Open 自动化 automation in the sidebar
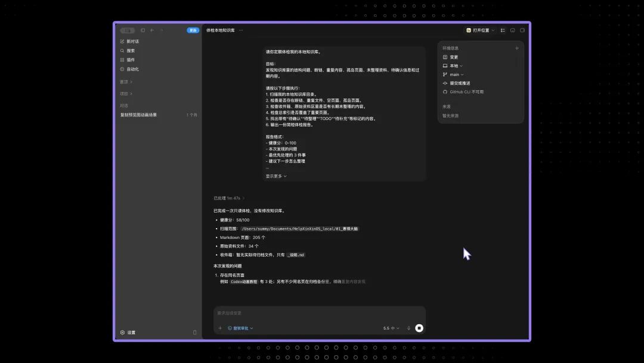Image resolution: width=644 pixels, height=363 pixels. 130,69
